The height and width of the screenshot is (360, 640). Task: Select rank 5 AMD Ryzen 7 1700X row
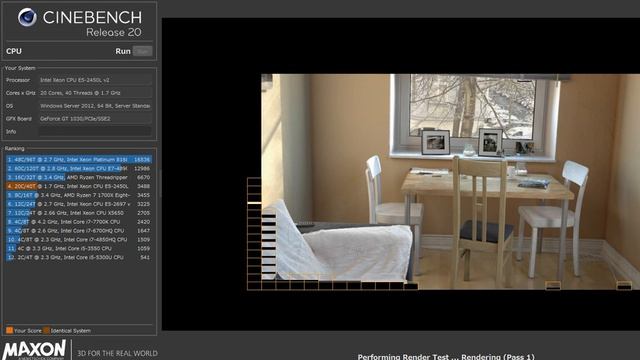click(78, 195)
